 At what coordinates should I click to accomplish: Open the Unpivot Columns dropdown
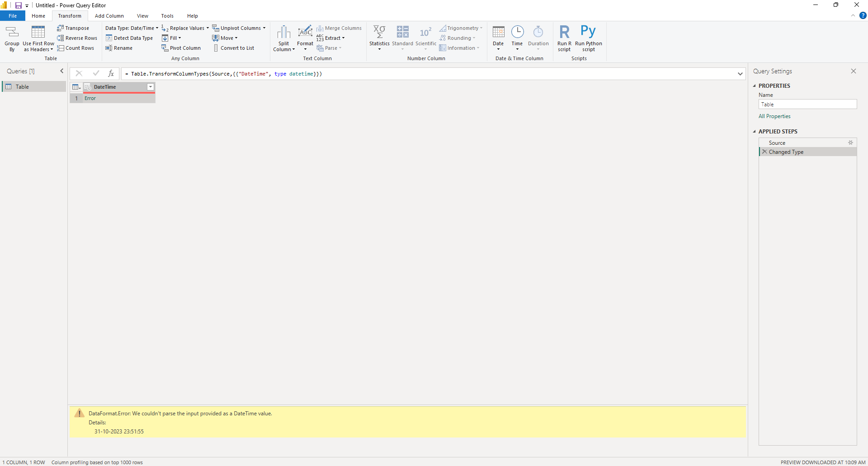coord(264,28)
